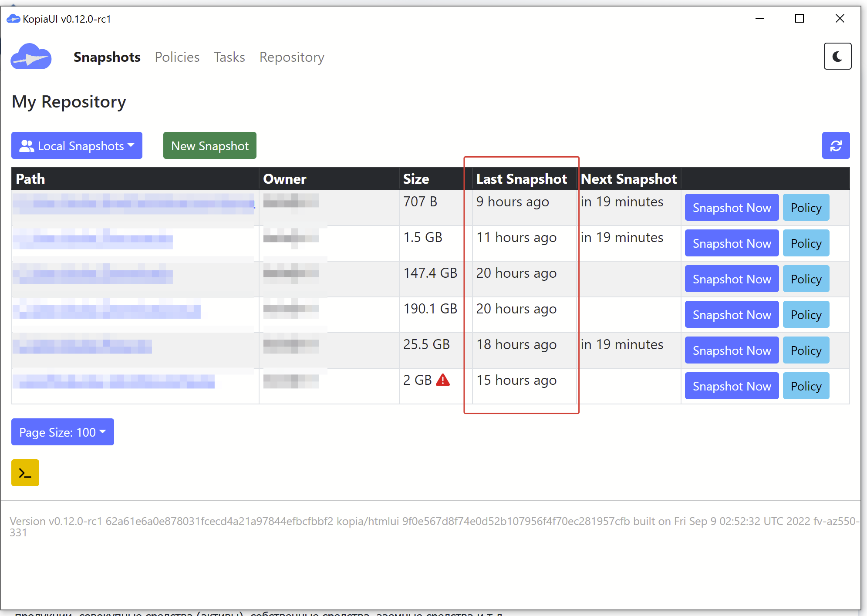This screenshot has width=867, height=616.
Task: Expand the Local Snapshots dropdown
Action: [77, 145]
